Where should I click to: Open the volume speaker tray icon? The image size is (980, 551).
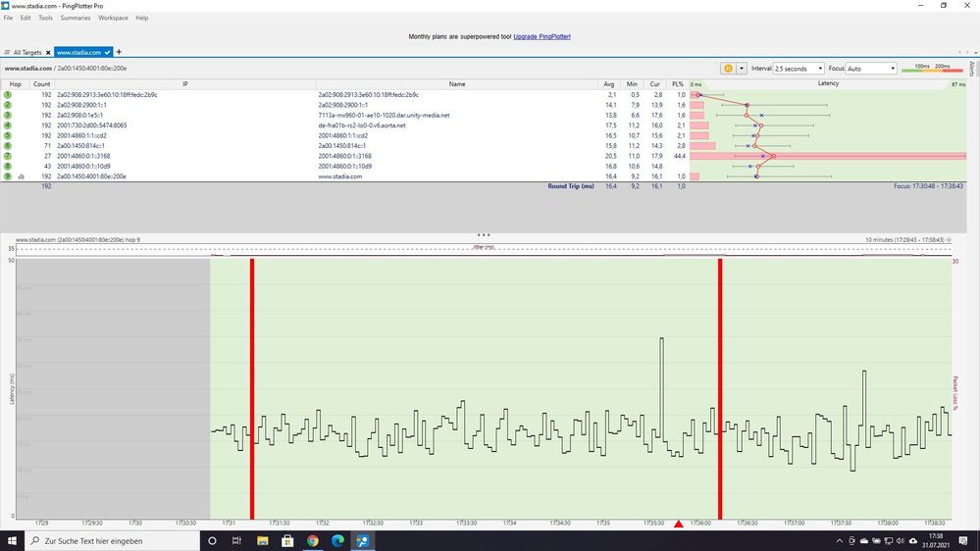[900, 541]
